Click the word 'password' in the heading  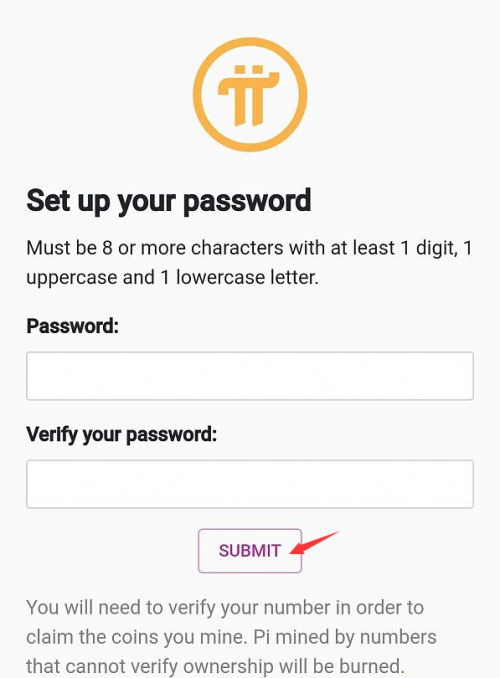247,201
